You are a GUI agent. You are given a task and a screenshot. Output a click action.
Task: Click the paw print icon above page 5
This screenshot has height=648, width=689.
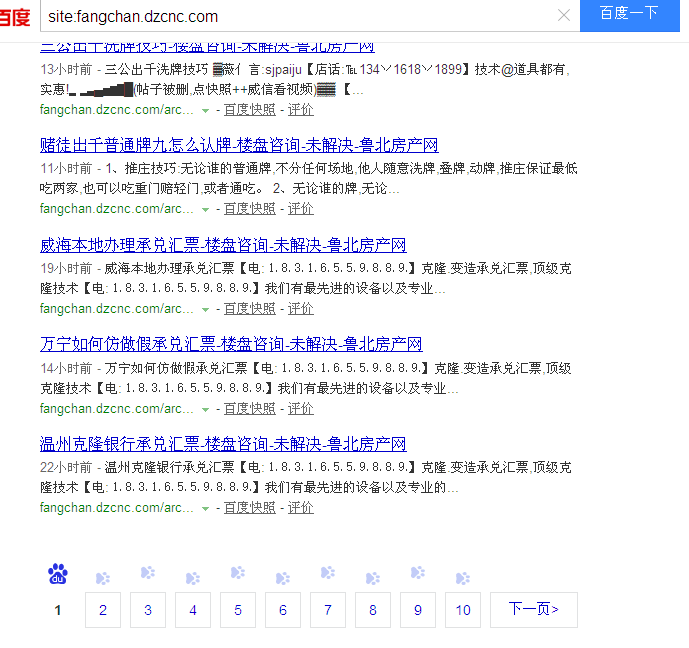tap(238, 573)
